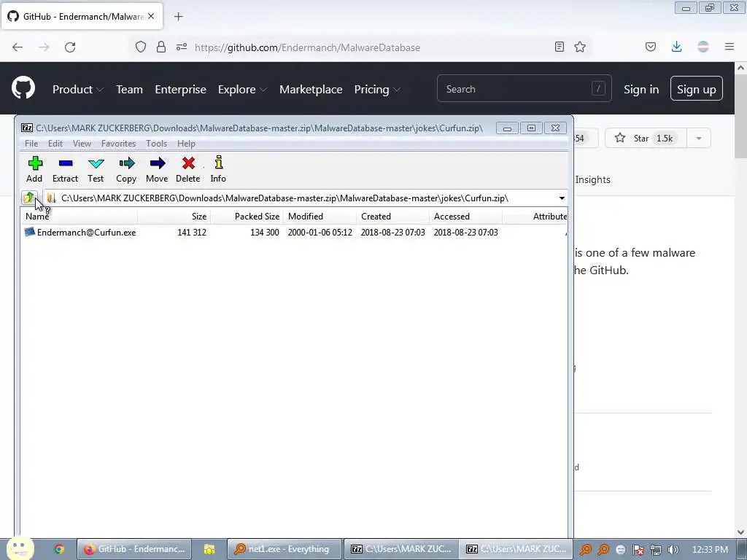This screenshot has width=747, height=560.
Task: Open the 7-Zip File menu
Action: 31,144
